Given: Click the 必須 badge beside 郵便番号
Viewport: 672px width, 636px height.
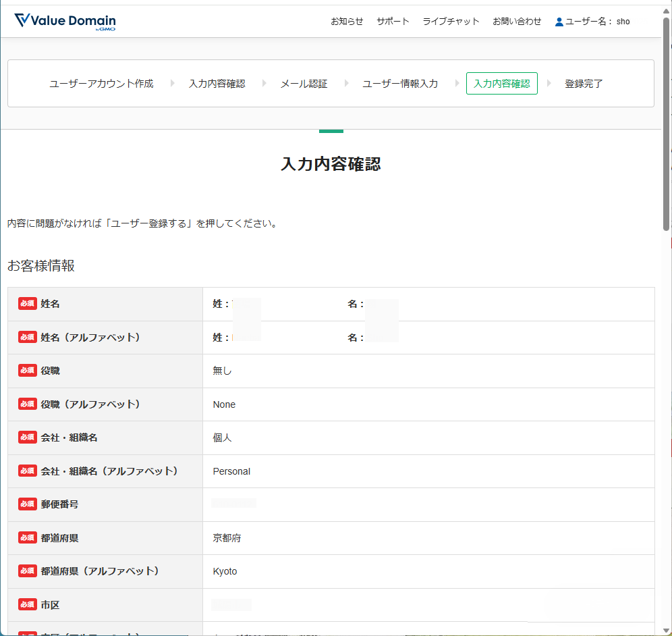Looking at the screenshot, I should 28,504.
